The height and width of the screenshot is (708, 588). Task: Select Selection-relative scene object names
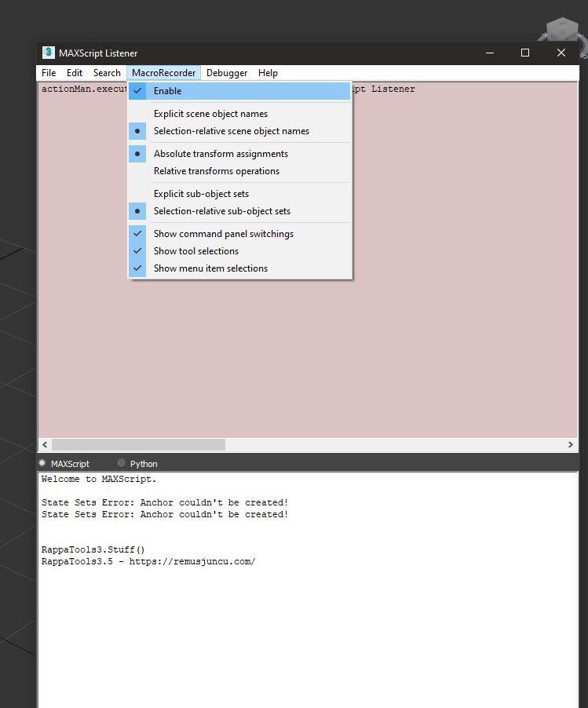point(239,131)
